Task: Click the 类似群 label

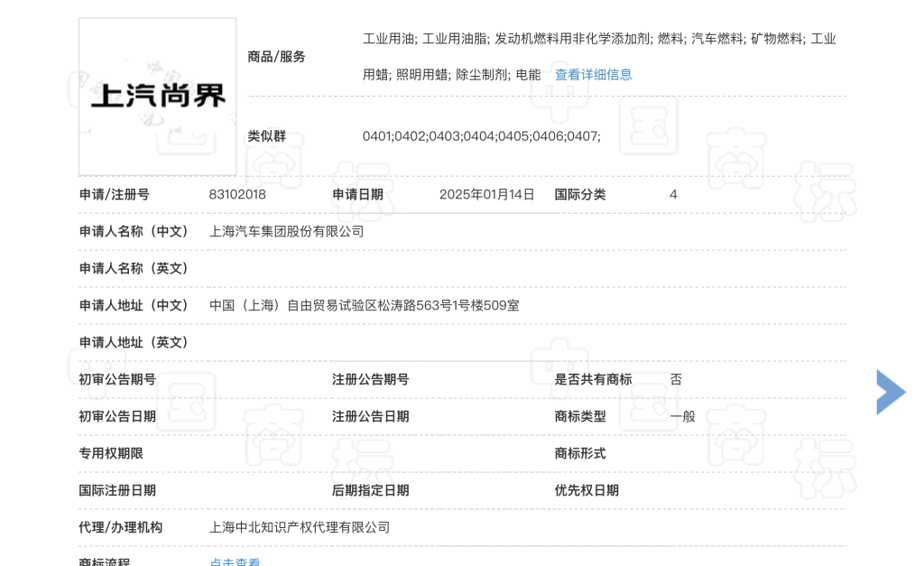Action: coord(266,136)
